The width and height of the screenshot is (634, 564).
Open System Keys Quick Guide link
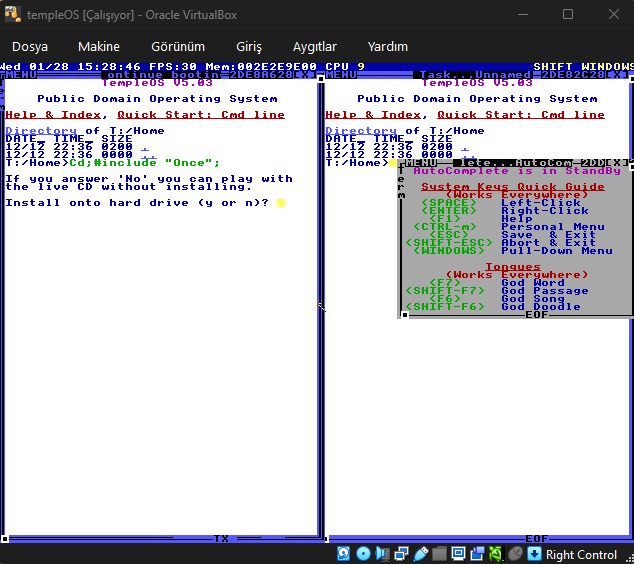[x=513, y=187]
